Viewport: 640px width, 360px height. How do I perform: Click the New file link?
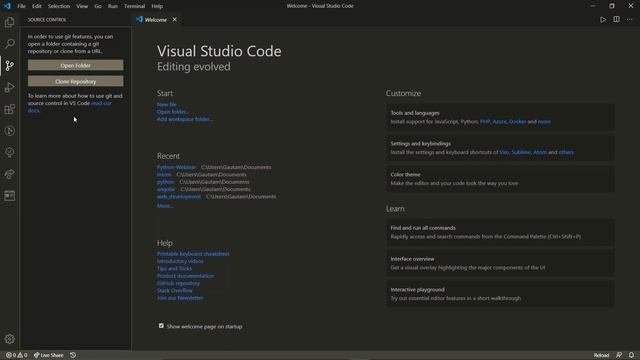(167, 104)
